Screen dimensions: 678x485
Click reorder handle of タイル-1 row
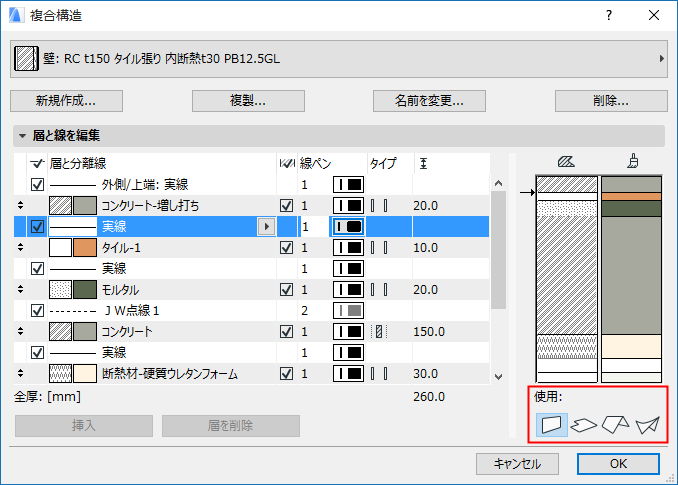20,248
